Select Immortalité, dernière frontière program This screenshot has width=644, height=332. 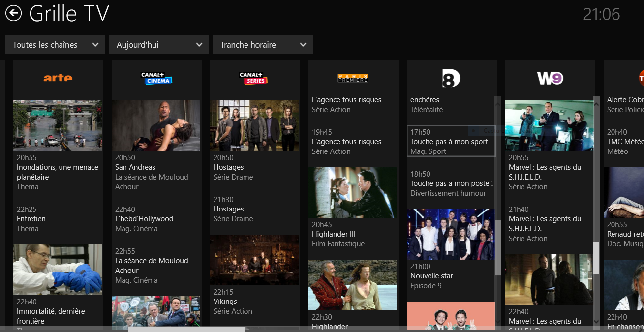pyautogui.click(x=51, y=316)
